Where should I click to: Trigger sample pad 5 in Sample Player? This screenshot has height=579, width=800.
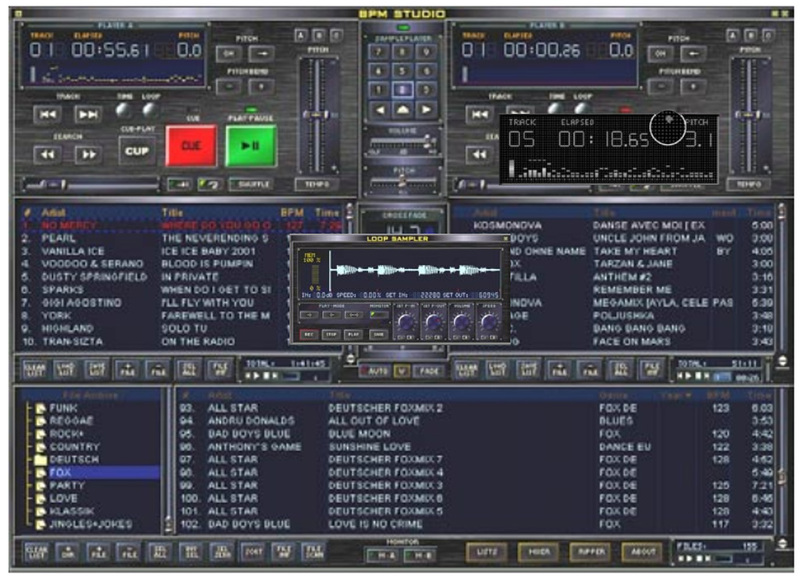(x=403, y=71)
